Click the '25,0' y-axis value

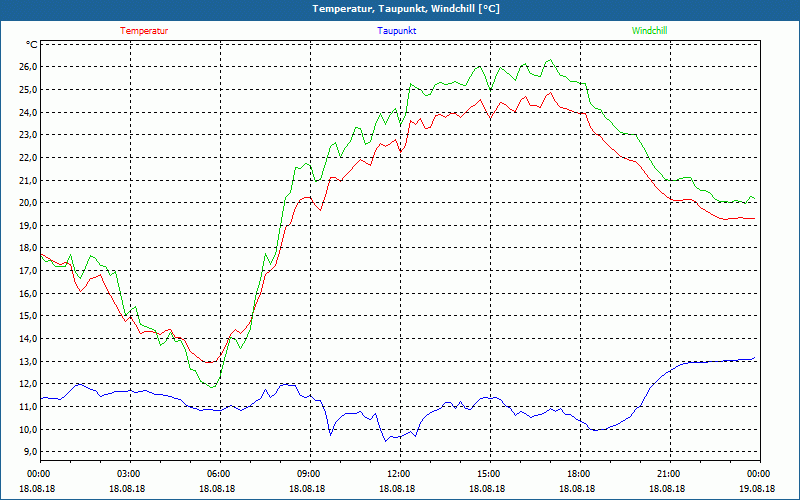click(x=29, y=90)
